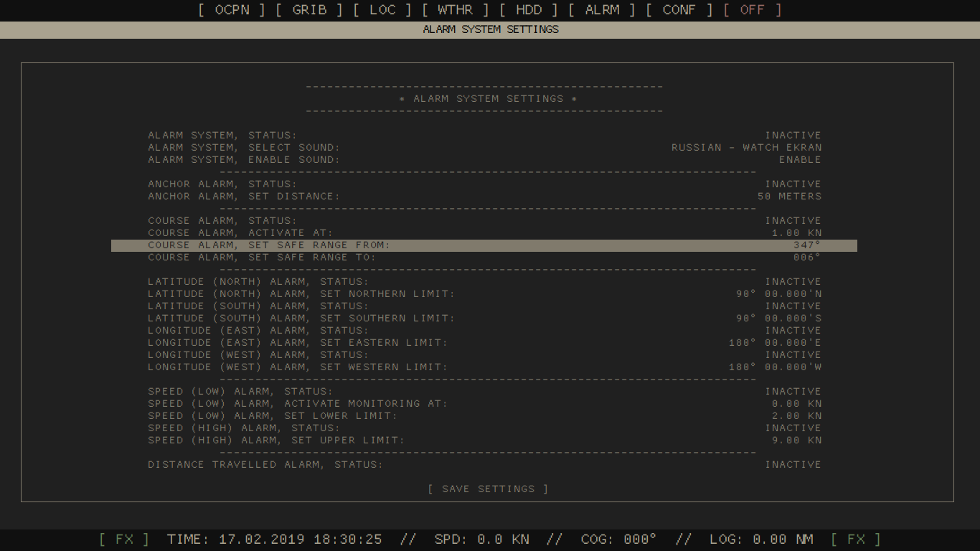Open the GRIB menu item

pyautogui.click(x=309, y=10)
